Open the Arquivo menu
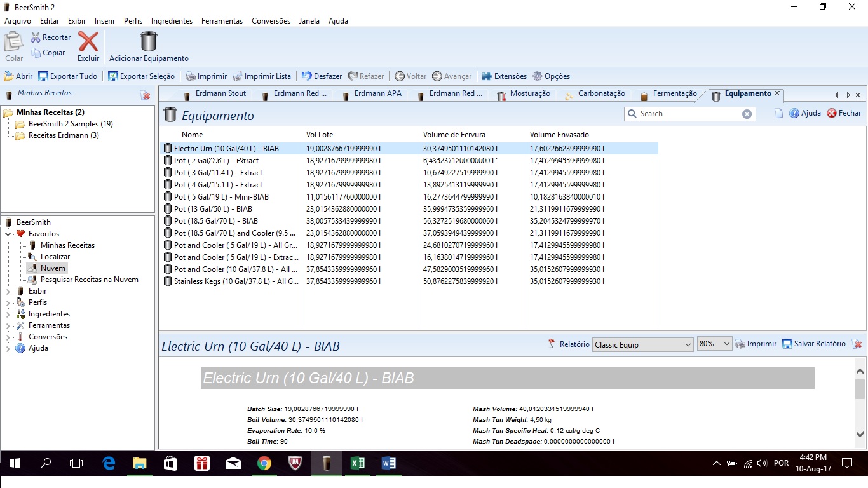Image resolution: width=868 pixels, height=488 pixels. click(x=18, y=21)
